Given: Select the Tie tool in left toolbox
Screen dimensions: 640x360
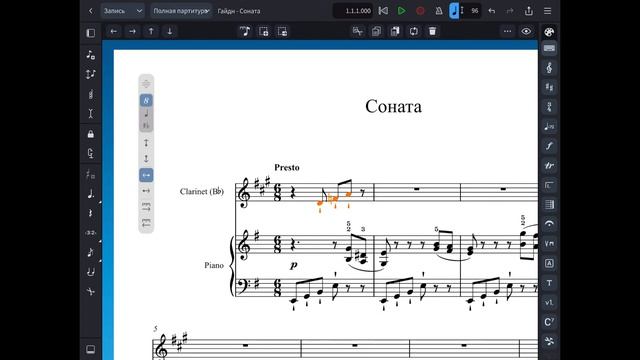Looking at the screenshot, I should (x=91, y=272).
